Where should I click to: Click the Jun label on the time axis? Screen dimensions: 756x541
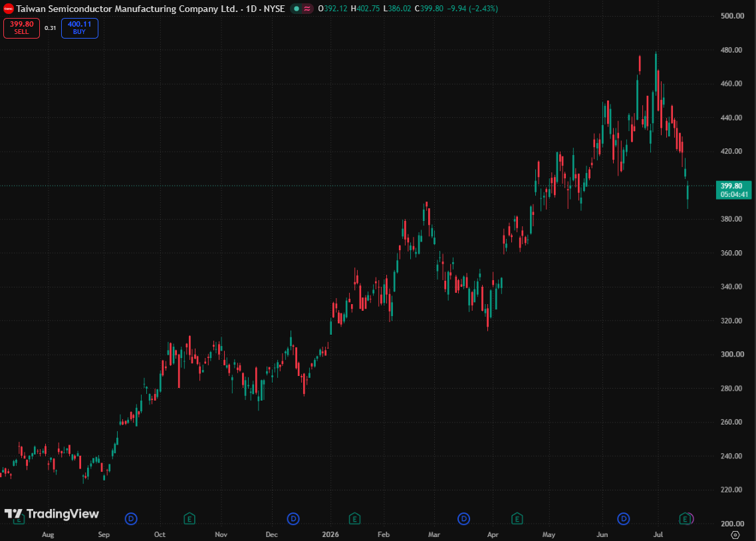pyautogui.click(x=602, y=535)
